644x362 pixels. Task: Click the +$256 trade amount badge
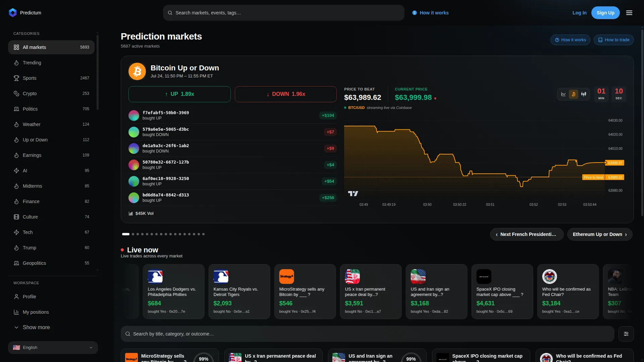[328, 198]
